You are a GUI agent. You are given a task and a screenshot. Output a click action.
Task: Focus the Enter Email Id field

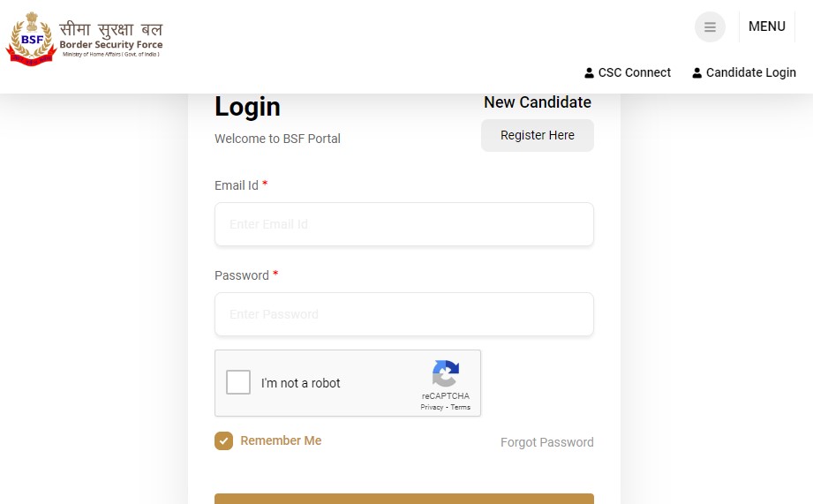[403, 224]
